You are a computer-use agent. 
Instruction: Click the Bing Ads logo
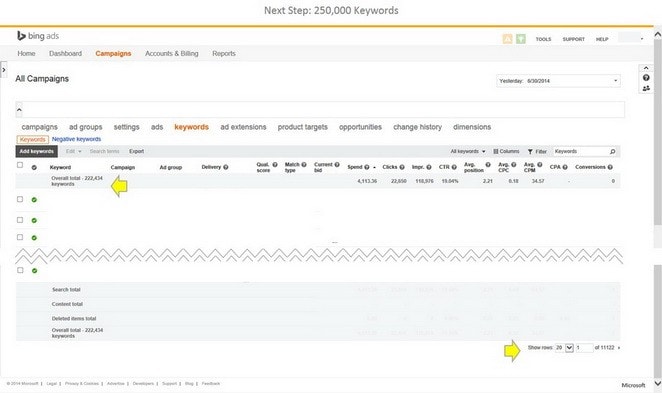tap(38, 36)
